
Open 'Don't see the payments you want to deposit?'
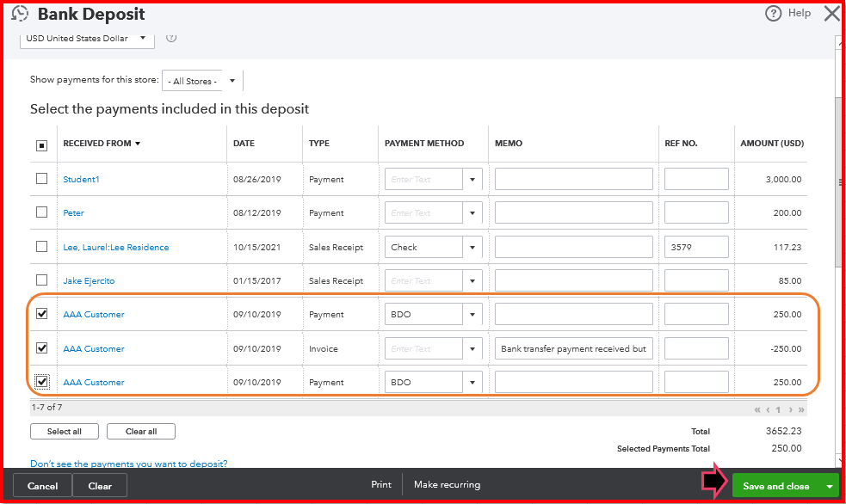(x=129, y=464)
